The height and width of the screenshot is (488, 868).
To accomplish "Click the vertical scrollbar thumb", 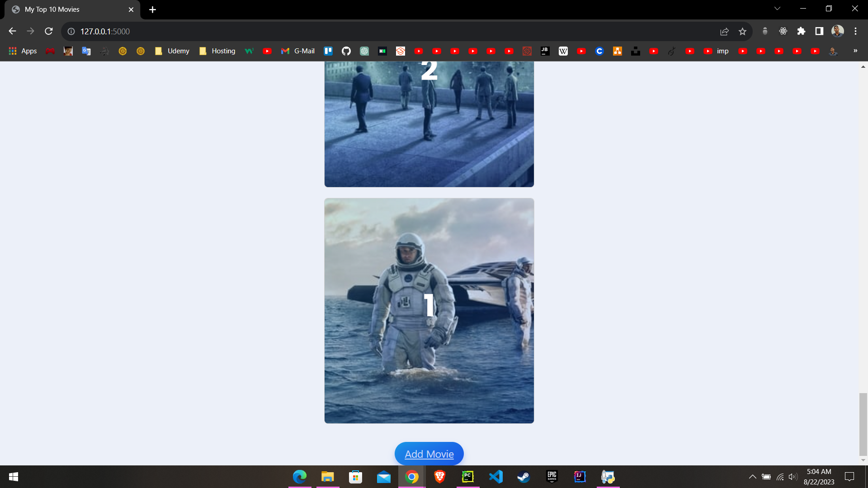I will pyautogui.click(x=863, y=424).
